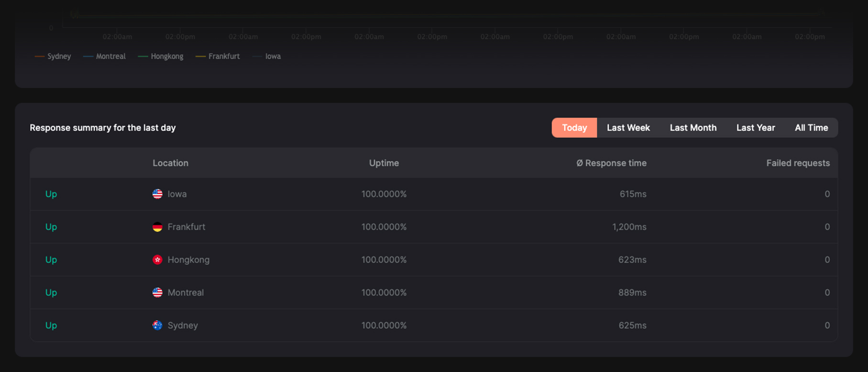Hide the Hongkong line via legend
The image size is (868, 372).
[x=161, y=56]
